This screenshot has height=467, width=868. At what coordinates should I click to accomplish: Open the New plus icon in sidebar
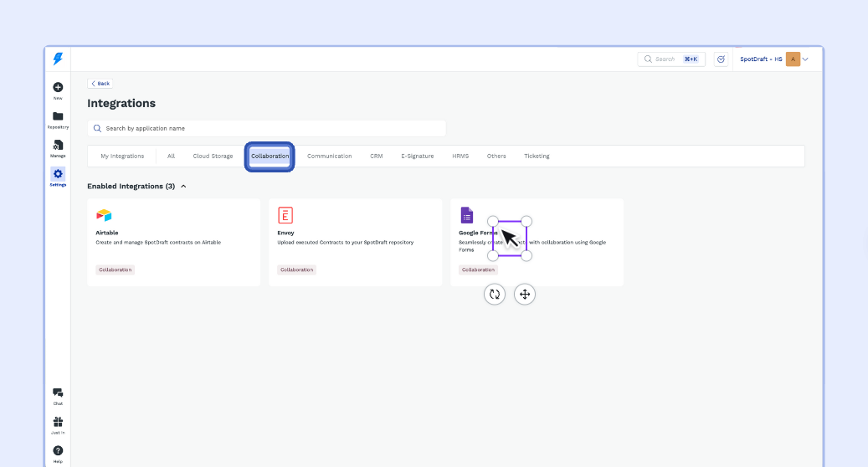click(58, 87)
